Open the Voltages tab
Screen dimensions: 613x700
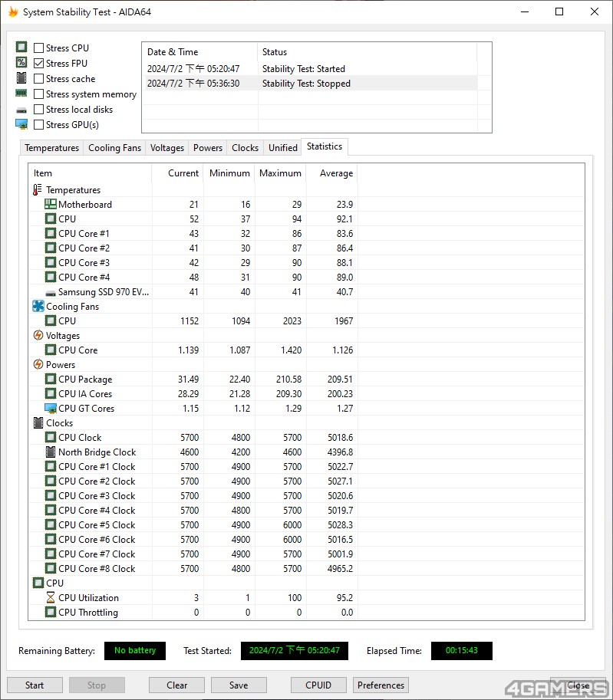[167, 148]
